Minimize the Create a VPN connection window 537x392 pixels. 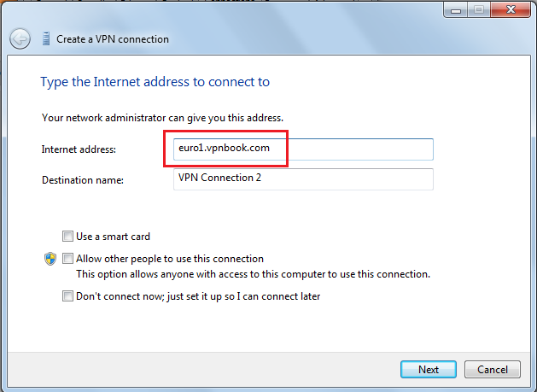click(x=456, y=9)
